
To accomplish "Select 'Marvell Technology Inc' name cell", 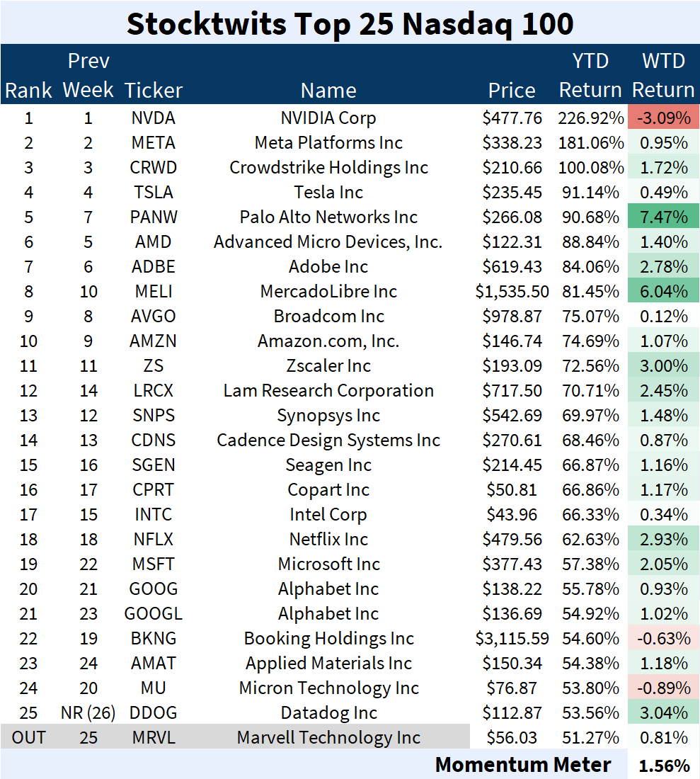I will [328, 738].
